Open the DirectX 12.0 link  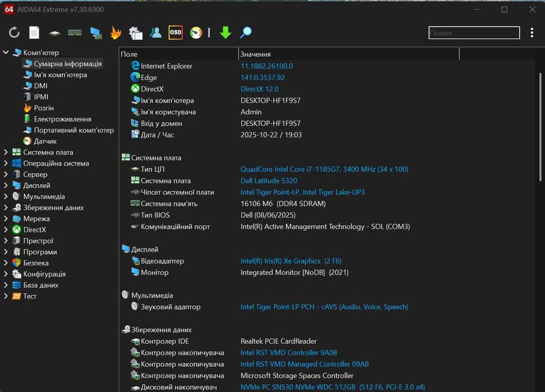point(259,89)
